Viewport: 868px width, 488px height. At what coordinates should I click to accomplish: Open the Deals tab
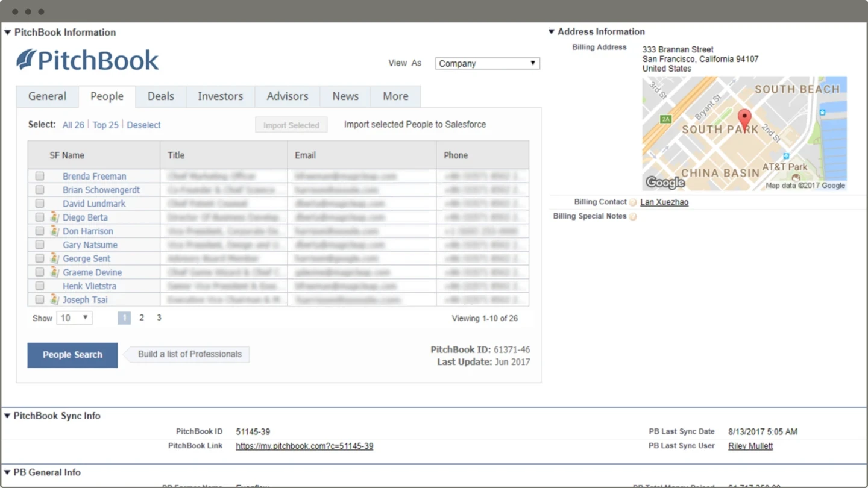(x=161, y=96)
